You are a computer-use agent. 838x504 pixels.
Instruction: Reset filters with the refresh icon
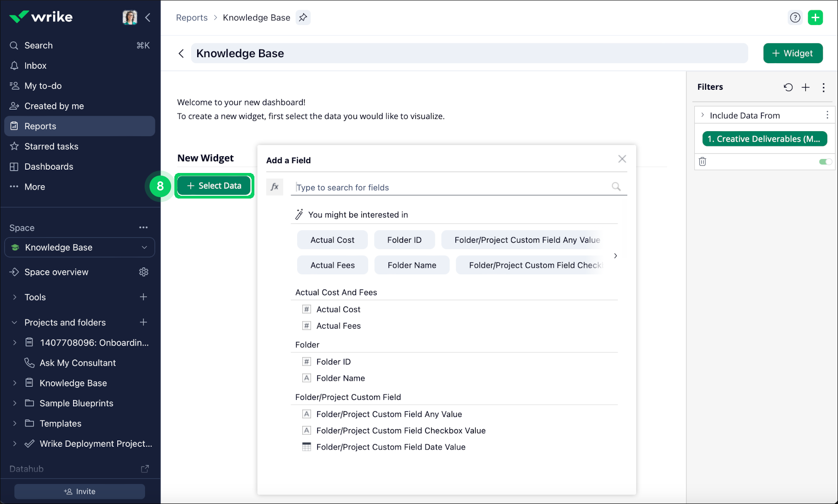click(788, 87)
